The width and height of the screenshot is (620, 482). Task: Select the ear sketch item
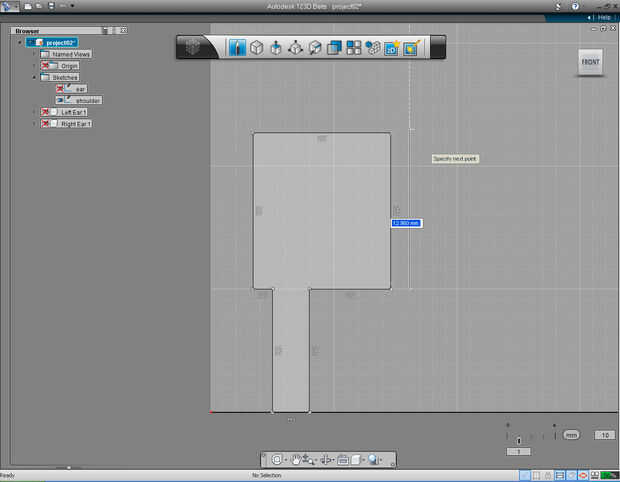(71, 89)
